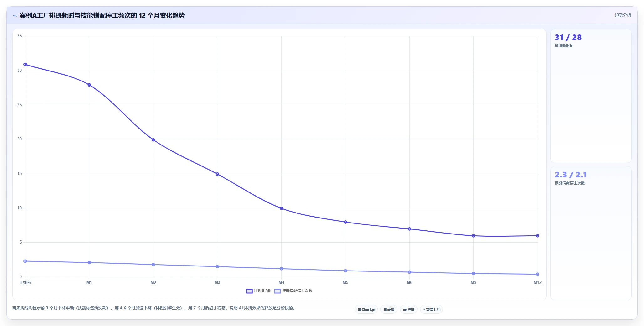Toggle the 排班耗时h legend entry
The image size is (644, 326).
(259, 291)
